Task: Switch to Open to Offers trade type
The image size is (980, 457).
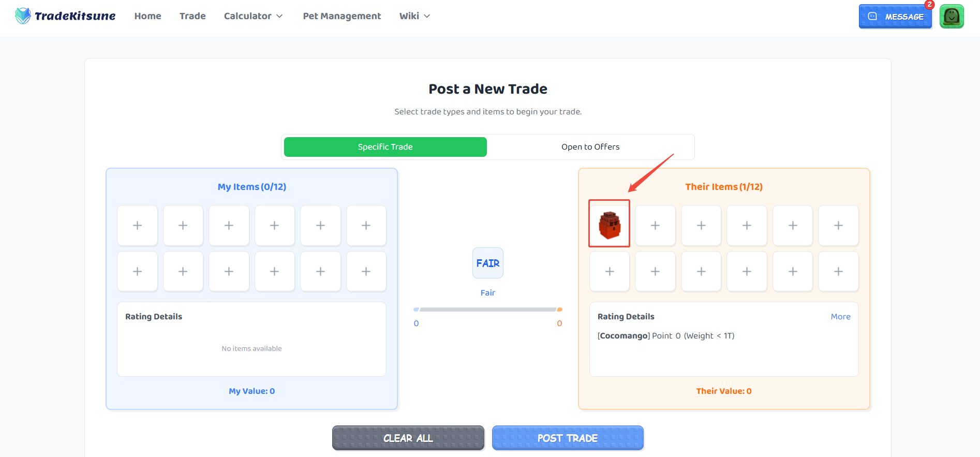Action: (x=590, y=147)
